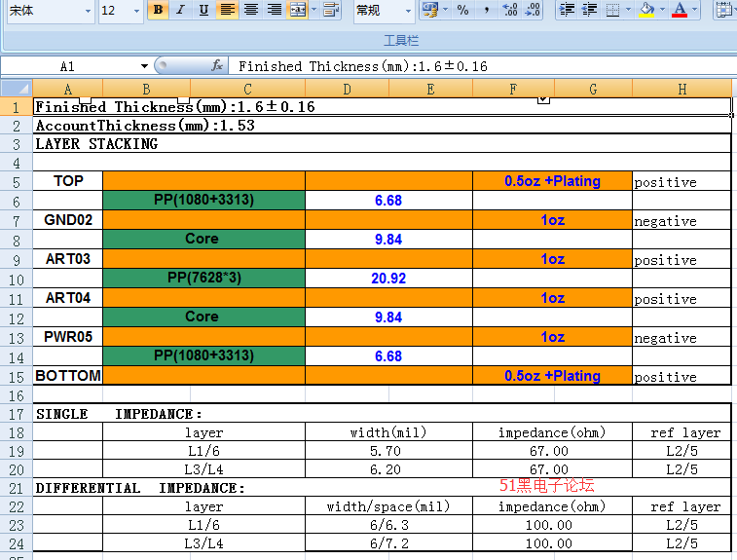Screen dimensions: 737x560
Task: Open font color dropdown arrow
Action: pos(695,10)
